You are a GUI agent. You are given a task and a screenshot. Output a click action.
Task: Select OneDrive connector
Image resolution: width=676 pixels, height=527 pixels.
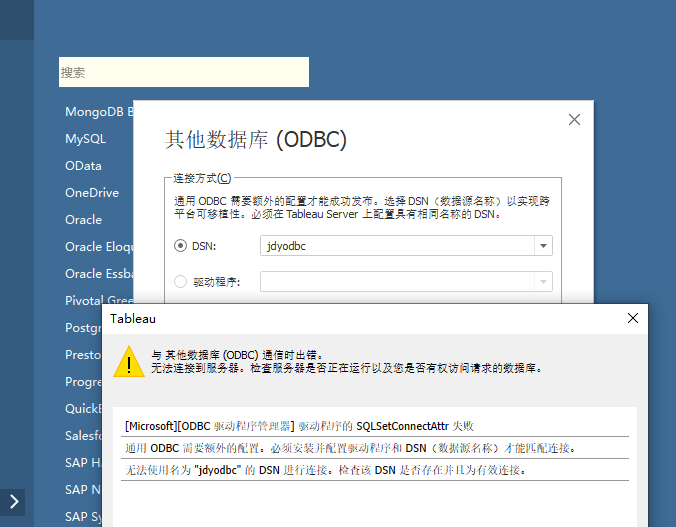(x=92, y=193)
